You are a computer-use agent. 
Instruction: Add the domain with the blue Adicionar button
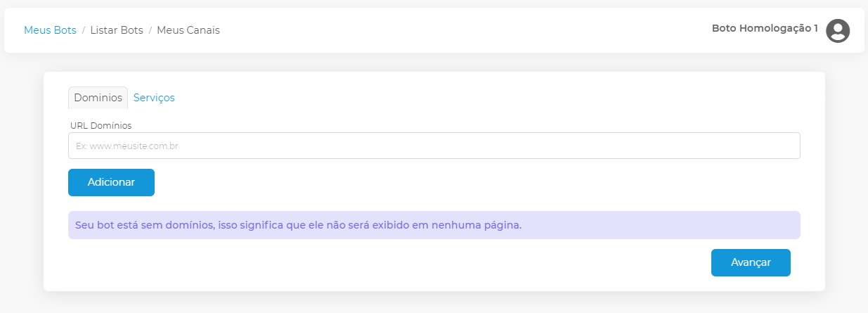point(111,182)
